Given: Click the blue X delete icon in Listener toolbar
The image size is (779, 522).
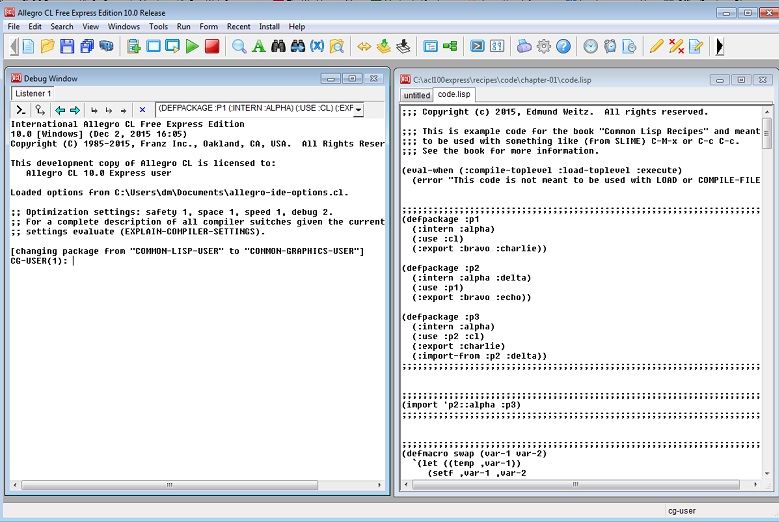Looking at the screenshot, I should tap(142, 110).
